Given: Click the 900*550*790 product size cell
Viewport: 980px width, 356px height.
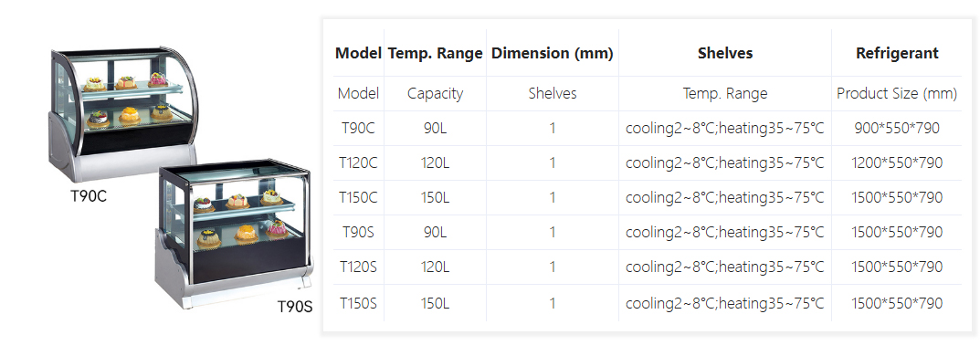Looking at the screenshot, I should coord(897,129).
